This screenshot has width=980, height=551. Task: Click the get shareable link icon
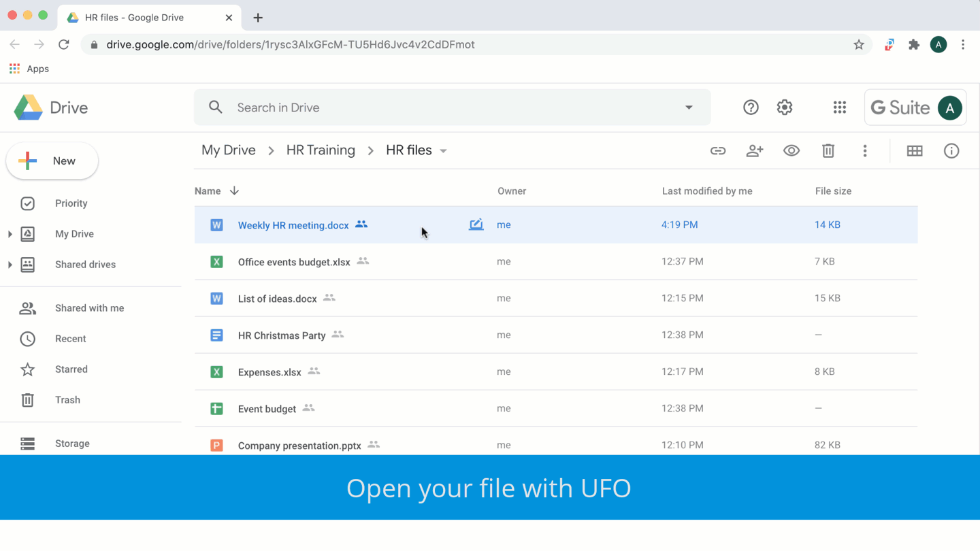click(718, 151)
